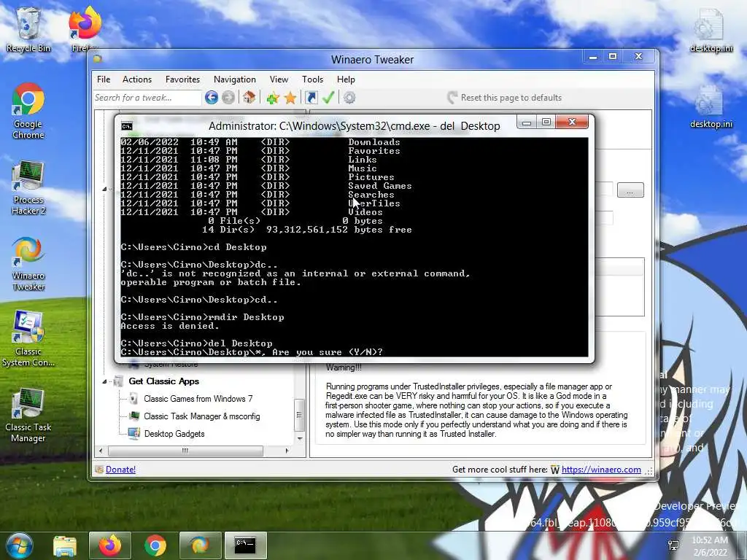
Task: Click tree horizontal scrollbar right arrow
Action: 287,451
